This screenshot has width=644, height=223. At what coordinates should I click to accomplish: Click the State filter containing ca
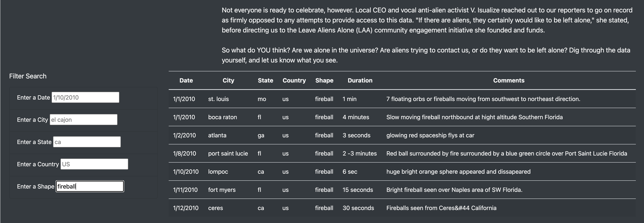[x=87, y=142]
